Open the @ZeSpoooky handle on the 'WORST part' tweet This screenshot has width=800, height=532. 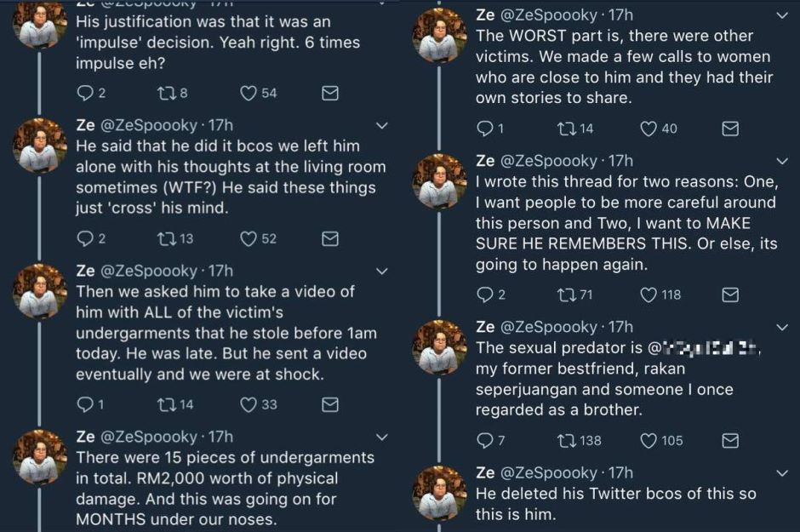click(550, 15)
